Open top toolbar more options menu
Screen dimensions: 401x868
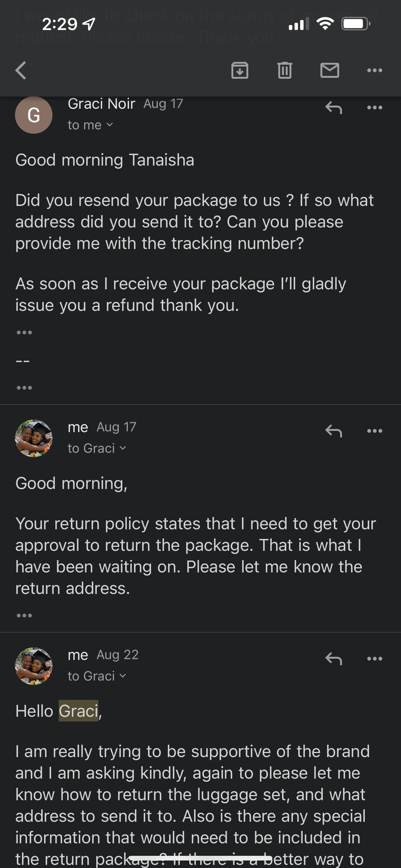point(374,70)
